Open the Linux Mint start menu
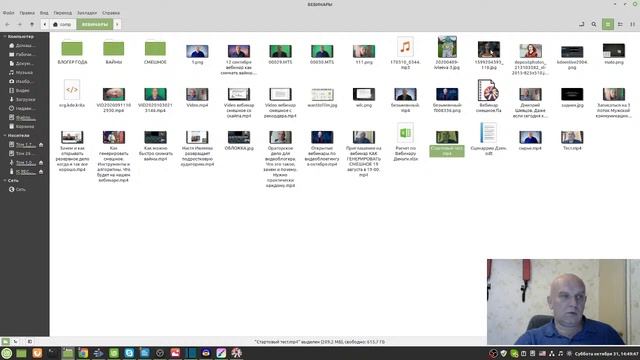The height and width of the screenshot is (360, 640). click(6, 353)
